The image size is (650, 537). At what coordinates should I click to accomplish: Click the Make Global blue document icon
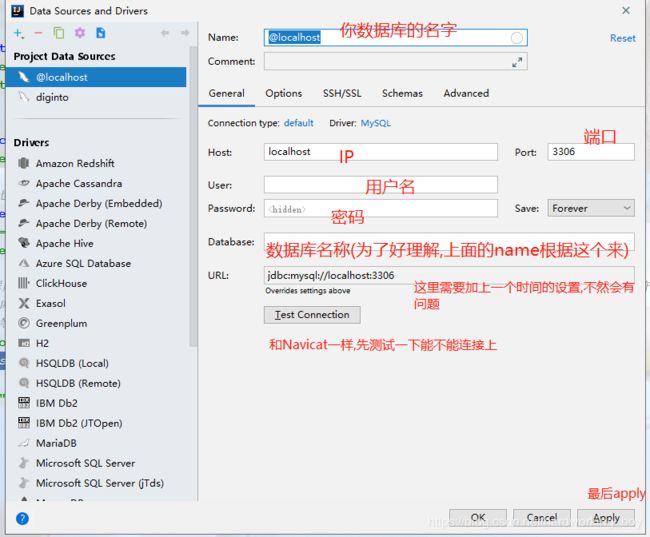(100, 33)
